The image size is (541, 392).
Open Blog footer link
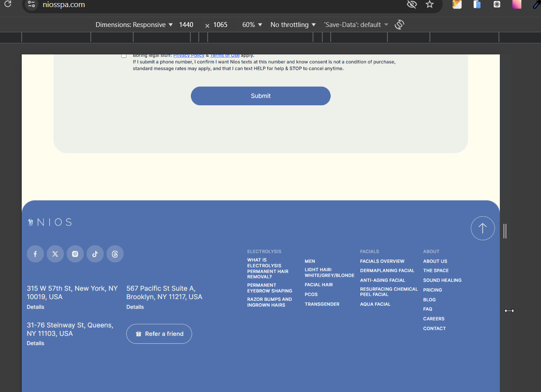pos(429,300)
